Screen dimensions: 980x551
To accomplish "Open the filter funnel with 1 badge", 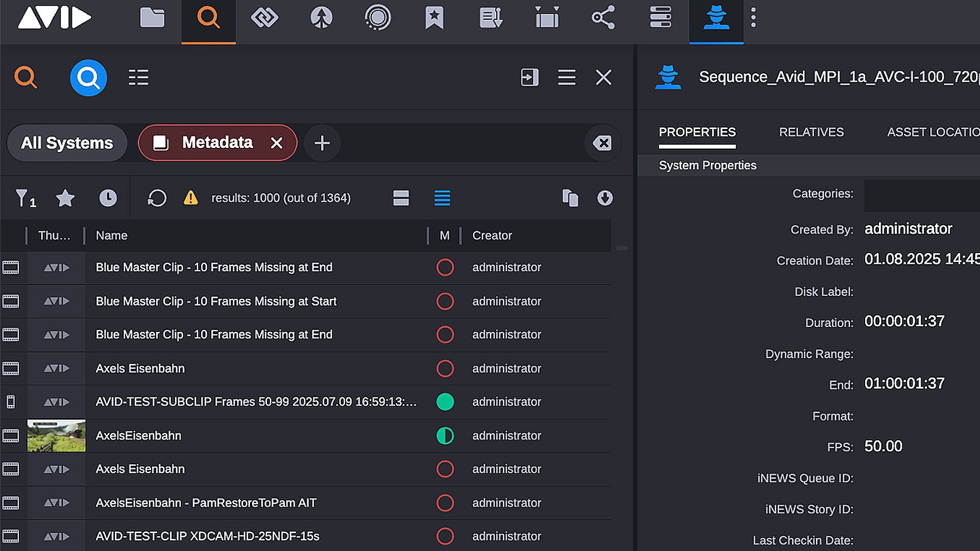I will (25, 198).
